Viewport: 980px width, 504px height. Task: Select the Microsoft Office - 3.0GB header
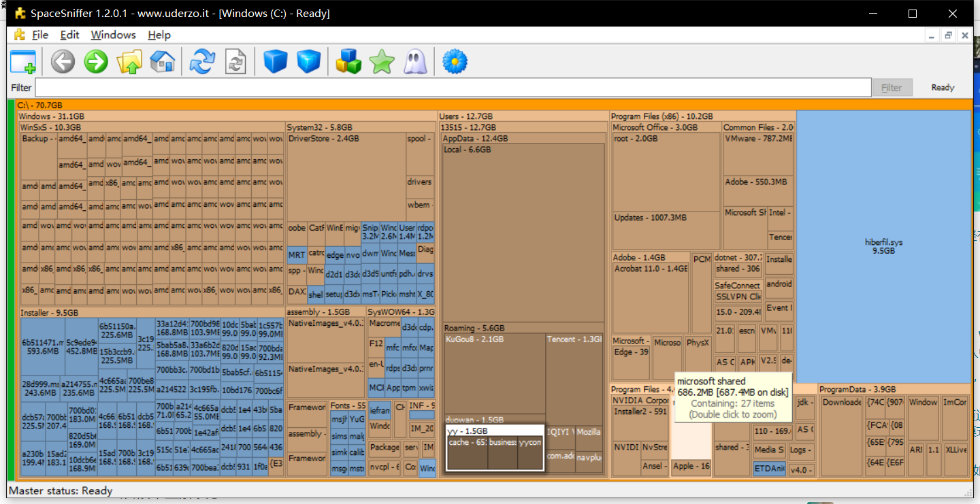pos(666,127)
